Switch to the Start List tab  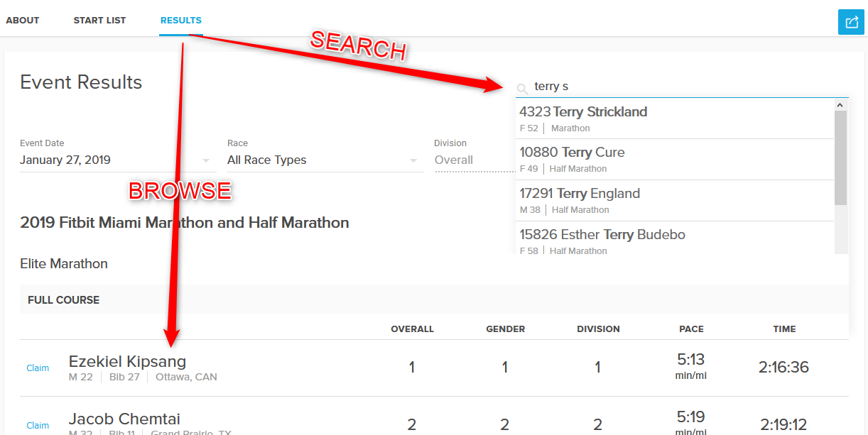[99, 20]
